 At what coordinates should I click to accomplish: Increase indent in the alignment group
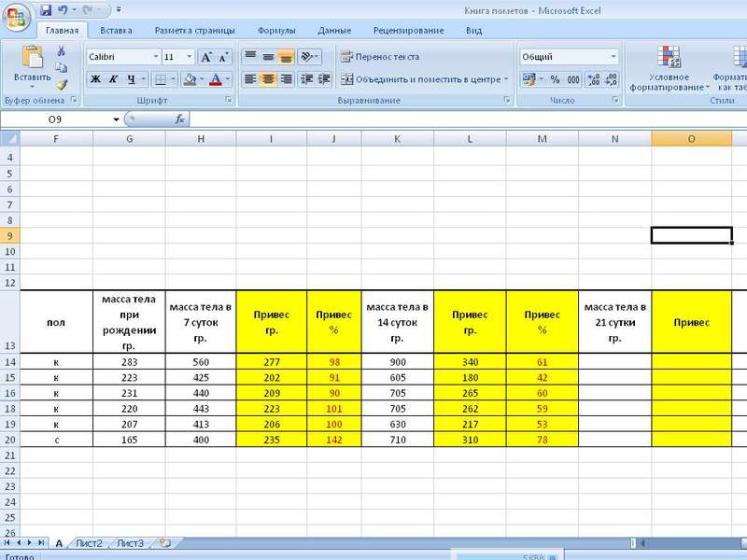tap(324, 79)
